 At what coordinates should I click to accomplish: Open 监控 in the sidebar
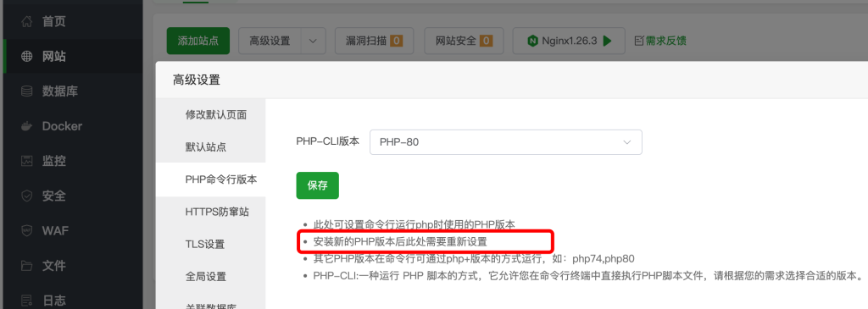point(73,161)
